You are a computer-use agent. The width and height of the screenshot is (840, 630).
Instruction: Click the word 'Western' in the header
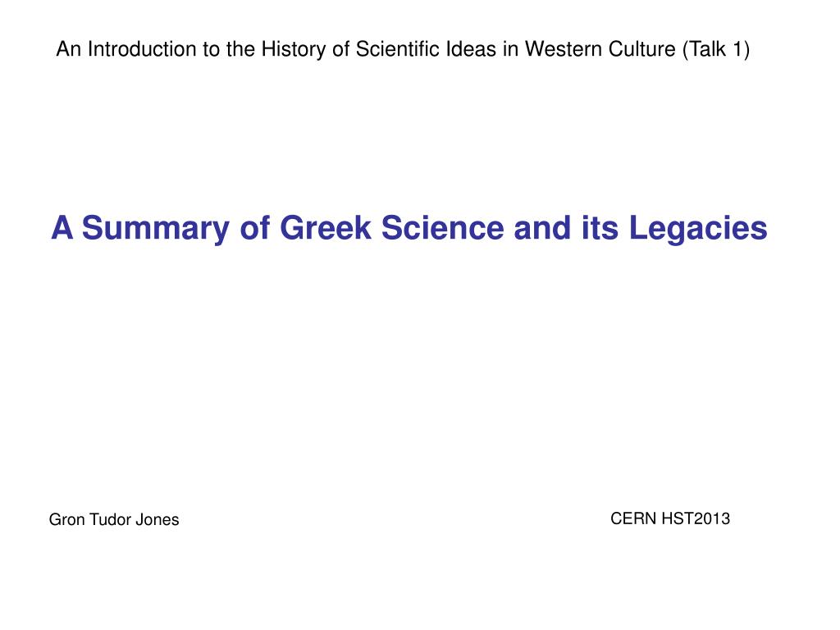[564, 49]
